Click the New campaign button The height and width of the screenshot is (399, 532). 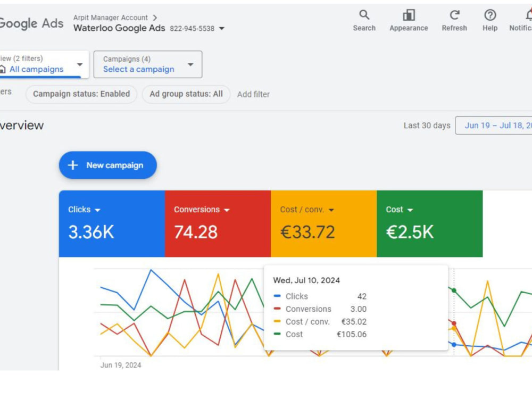click(x=108, y=165)
